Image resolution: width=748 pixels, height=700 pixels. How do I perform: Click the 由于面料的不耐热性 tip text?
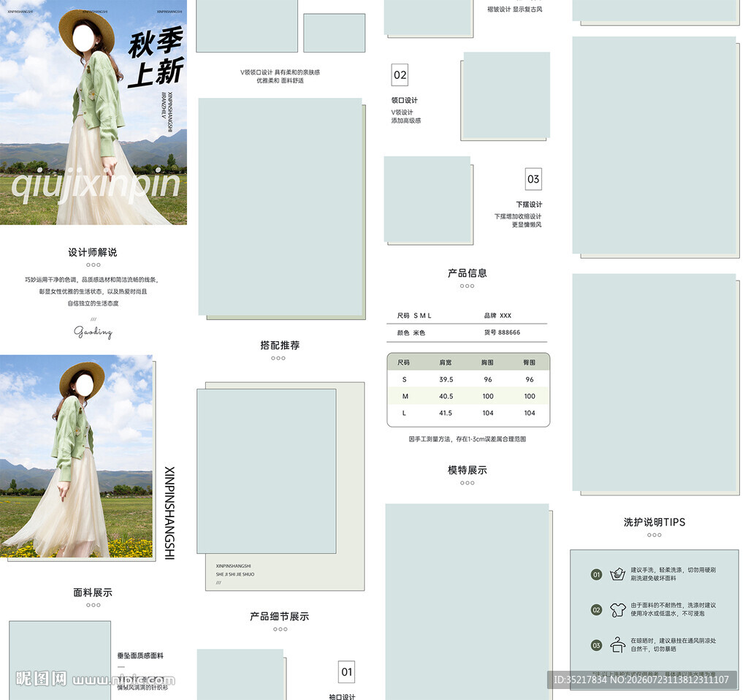click(x=673, y=609)
